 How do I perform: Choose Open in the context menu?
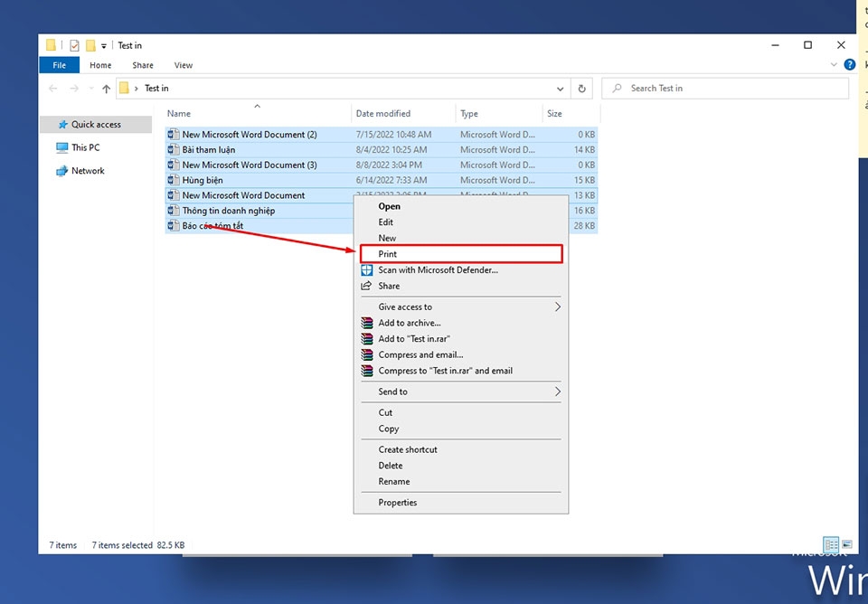click(x=461, y=206)
